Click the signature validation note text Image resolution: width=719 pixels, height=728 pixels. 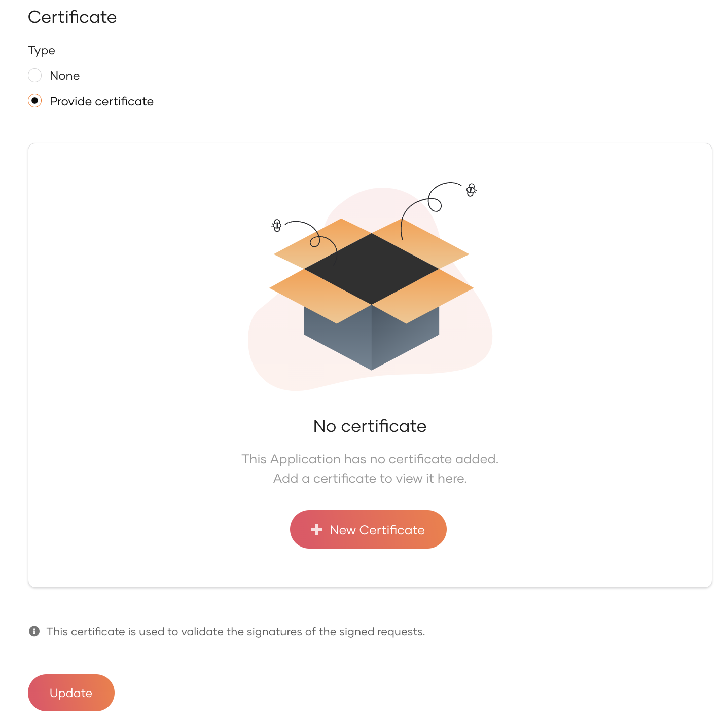click(235, 631)
